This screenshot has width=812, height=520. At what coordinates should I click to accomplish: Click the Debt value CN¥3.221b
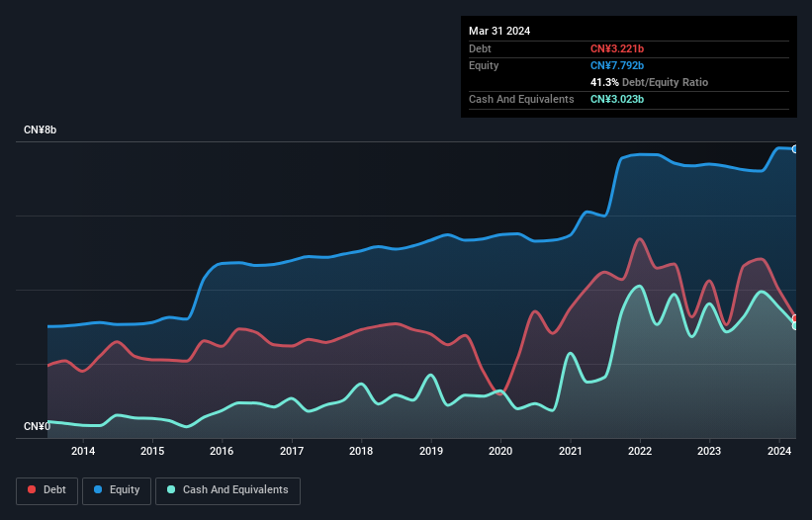617,48
